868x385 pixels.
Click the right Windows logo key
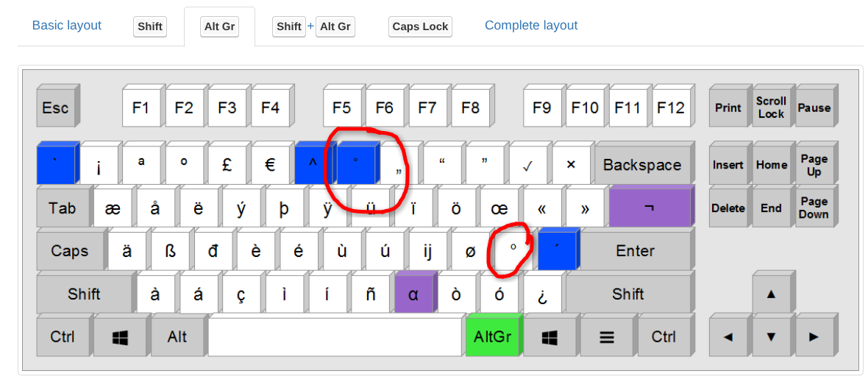[549, 337]
